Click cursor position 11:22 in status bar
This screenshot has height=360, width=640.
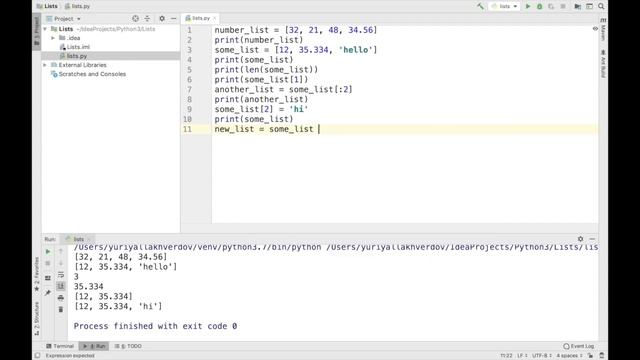506,356
